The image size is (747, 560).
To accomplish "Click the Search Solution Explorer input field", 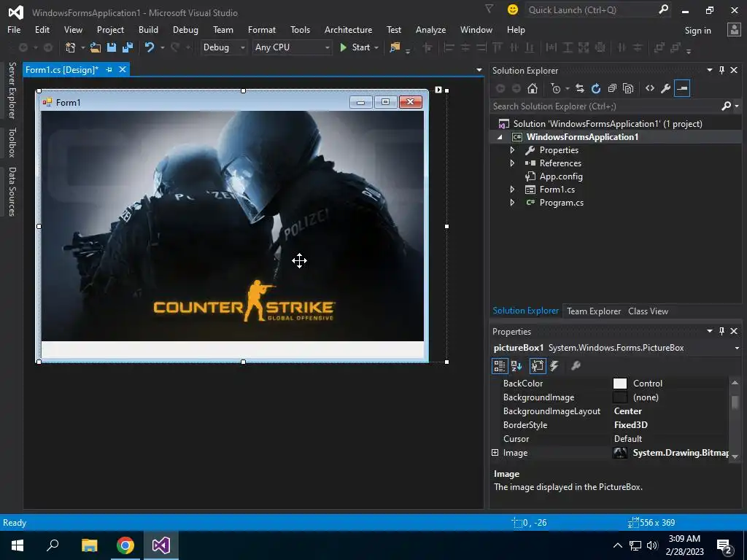I will 605,106.
